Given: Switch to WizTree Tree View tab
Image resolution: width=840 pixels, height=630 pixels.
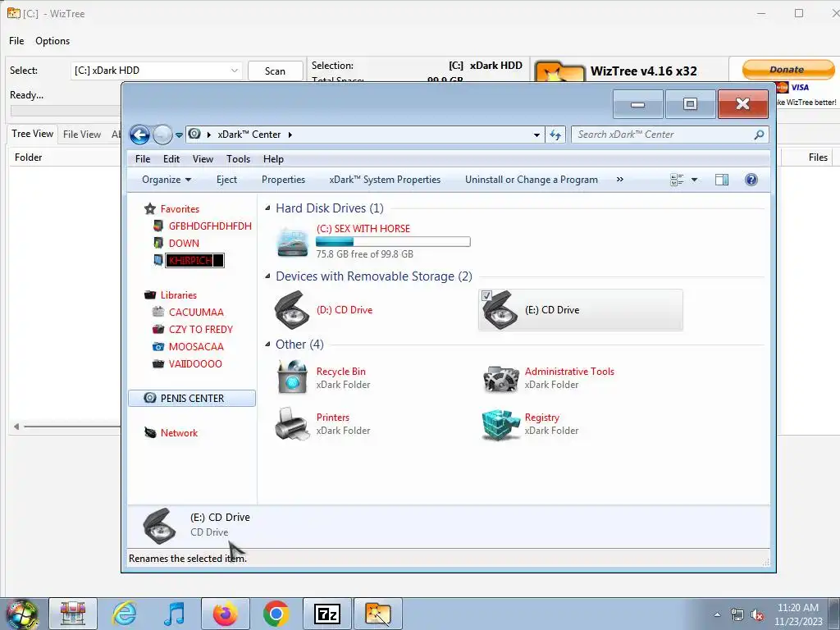Looking at the screenshot, I should (x=33, y=134).
